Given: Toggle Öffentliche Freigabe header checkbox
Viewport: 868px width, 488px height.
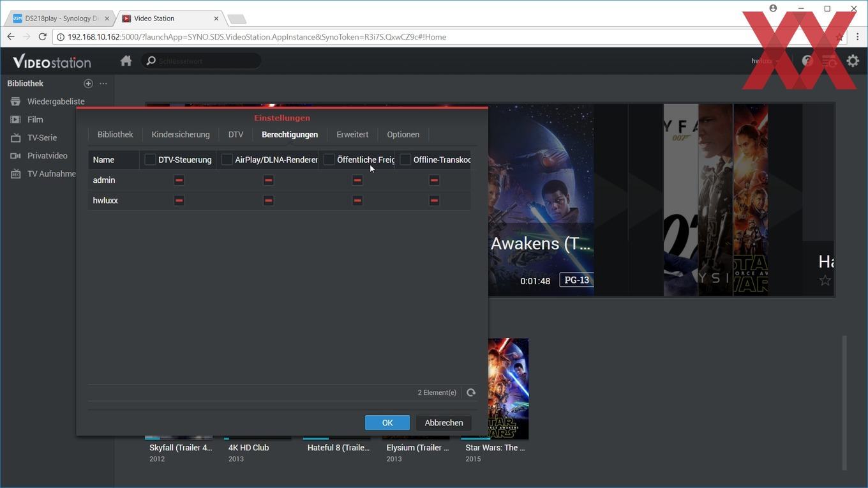Looking at the screenshot, I should point(329,160).
